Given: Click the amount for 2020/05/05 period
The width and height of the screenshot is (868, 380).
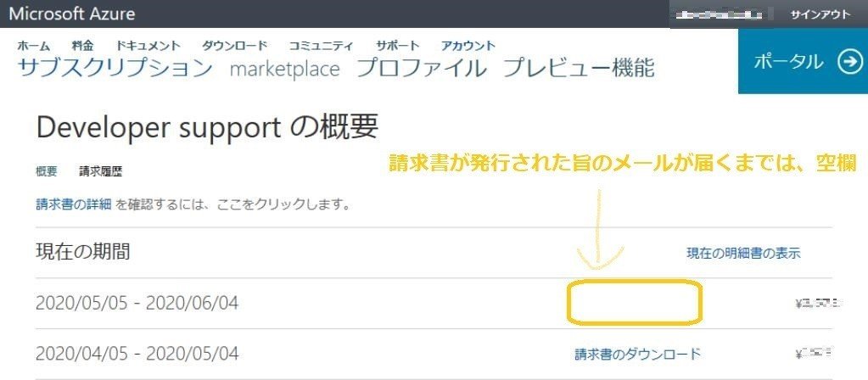Looking at the screenshot, I should click(818, 304).
